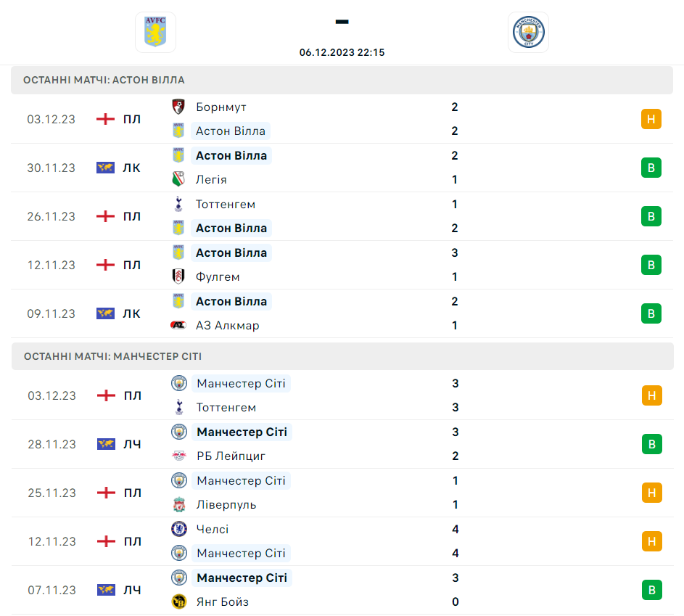Click the Liverpool club logo
This screenshot has width=684, height=616.
click(x=178, y=504)
